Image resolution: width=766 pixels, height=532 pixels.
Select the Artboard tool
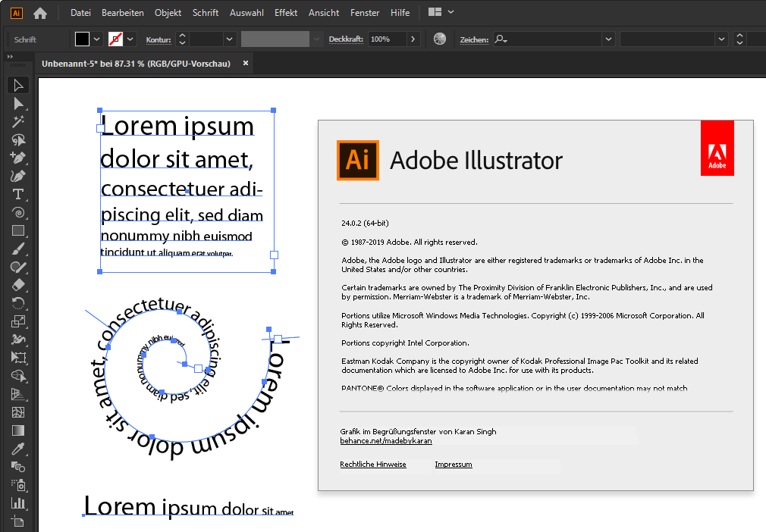(18, 521)
